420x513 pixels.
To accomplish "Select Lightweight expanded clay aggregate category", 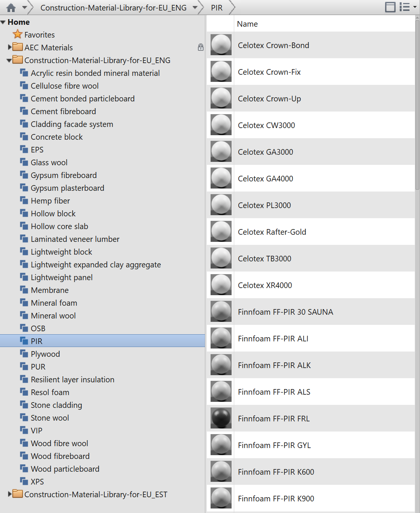I will click(96, 265).
